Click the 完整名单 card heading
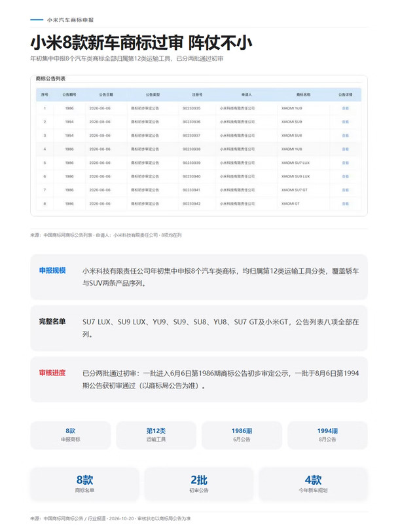398x532 pixels. coord(52,322)
